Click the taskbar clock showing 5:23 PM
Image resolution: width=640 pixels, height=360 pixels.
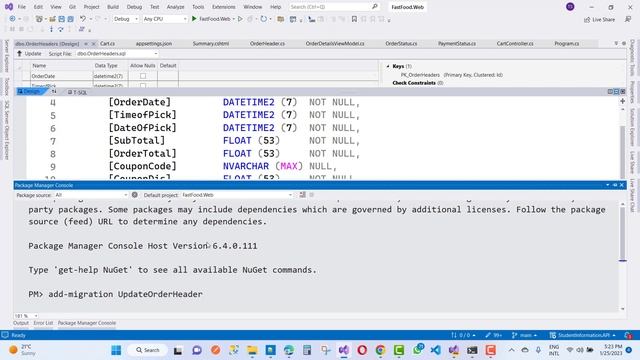pyautogui.click(x=612, y=350)
